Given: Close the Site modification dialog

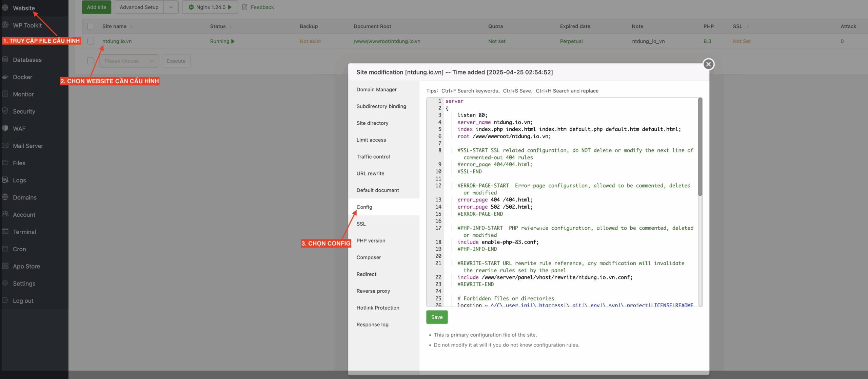Looking at the screenshot, I should click(708, 64).
